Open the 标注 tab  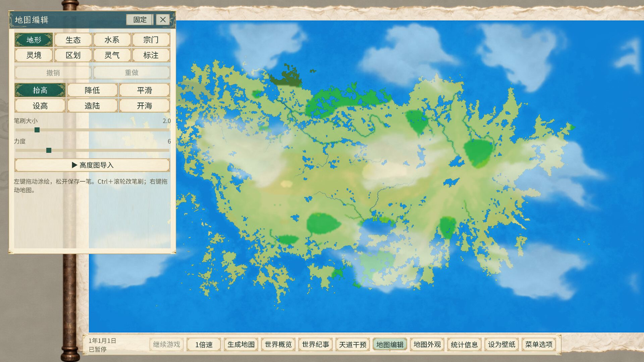point(151,55)
